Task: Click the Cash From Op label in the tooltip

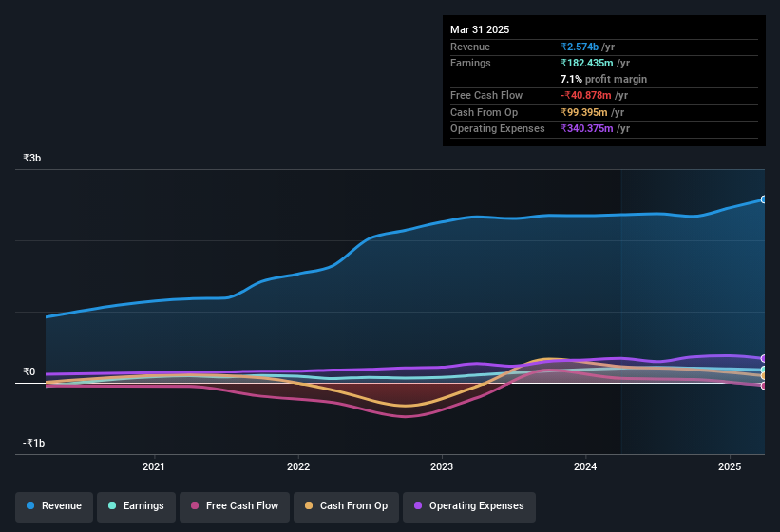Action: 484,112
